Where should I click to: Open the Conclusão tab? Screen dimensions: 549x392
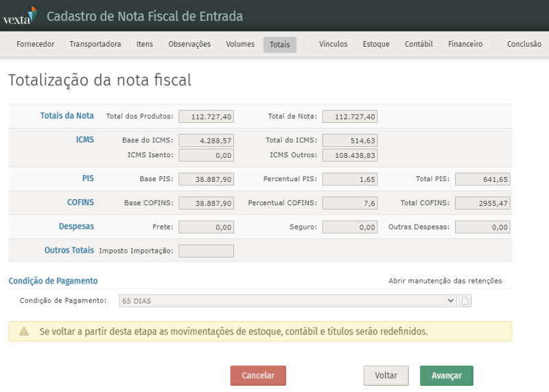[x=524, y=45]
